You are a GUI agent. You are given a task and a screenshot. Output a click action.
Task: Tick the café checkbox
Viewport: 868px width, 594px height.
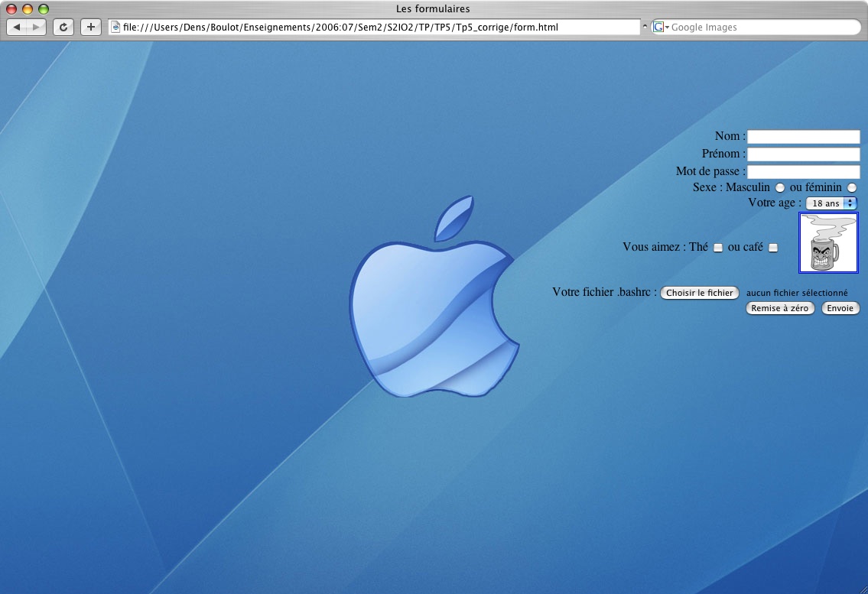(x=772, y=248)
